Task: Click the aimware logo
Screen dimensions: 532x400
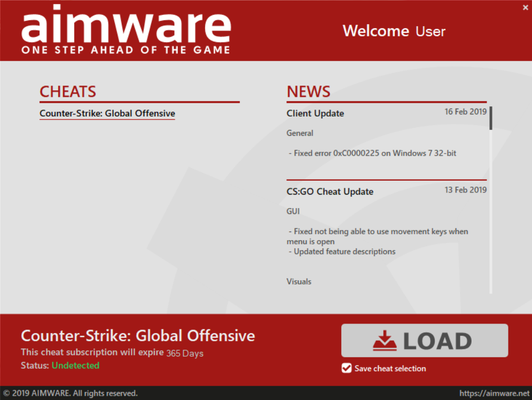Action: click(126, 24)
